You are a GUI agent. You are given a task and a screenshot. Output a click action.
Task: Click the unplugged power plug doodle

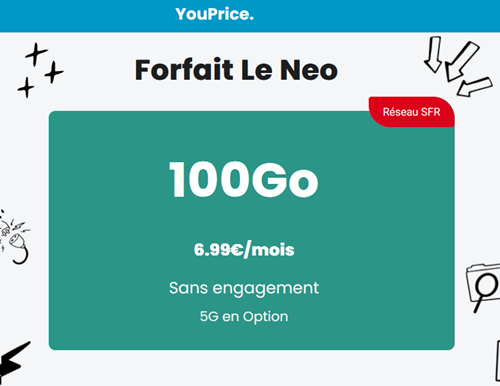(x=15, y=237)
